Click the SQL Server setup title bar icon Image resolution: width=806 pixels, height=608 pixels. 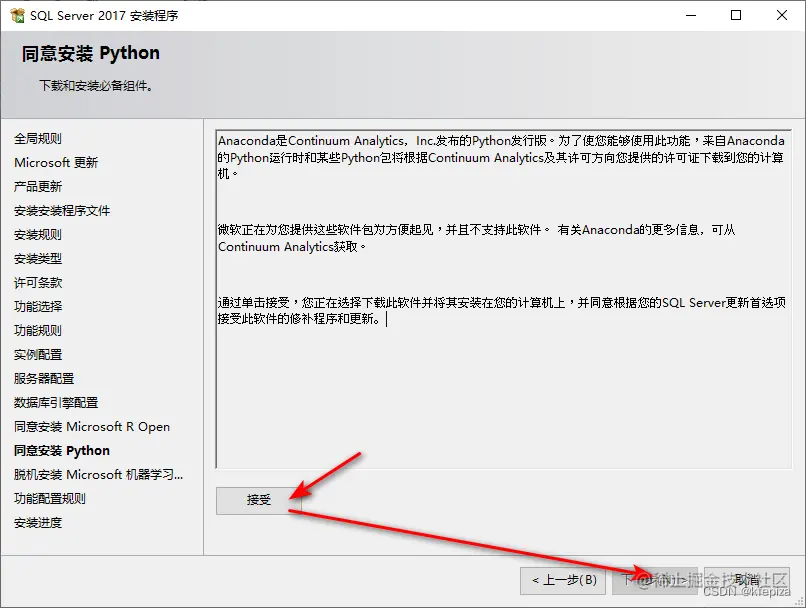[17, 15]
